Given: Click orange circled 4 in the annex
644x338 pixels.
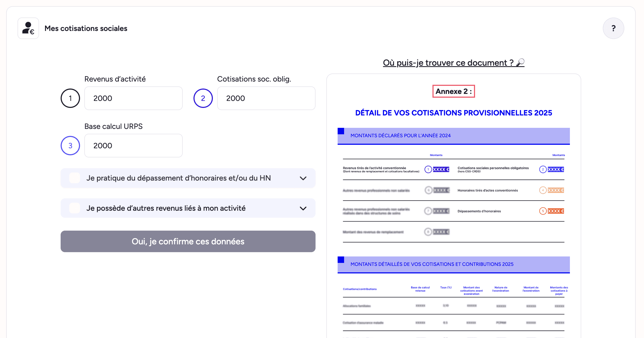Looking at the screenshot, I should click(x=543, y=190).
